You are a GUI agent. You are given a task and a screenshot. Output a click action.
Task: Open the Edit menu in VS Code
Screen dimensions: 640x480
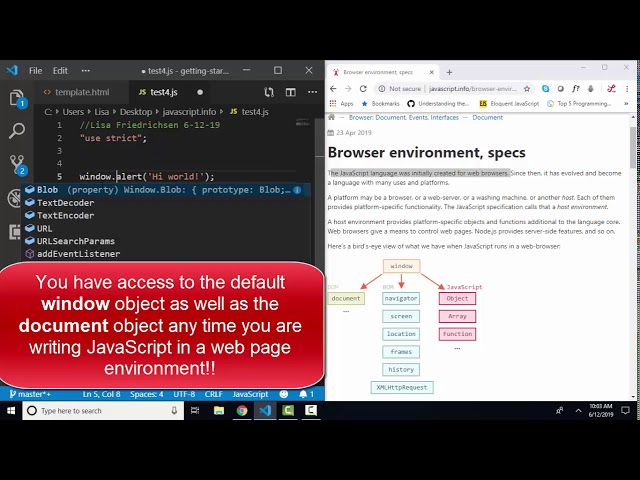point(60,71)
